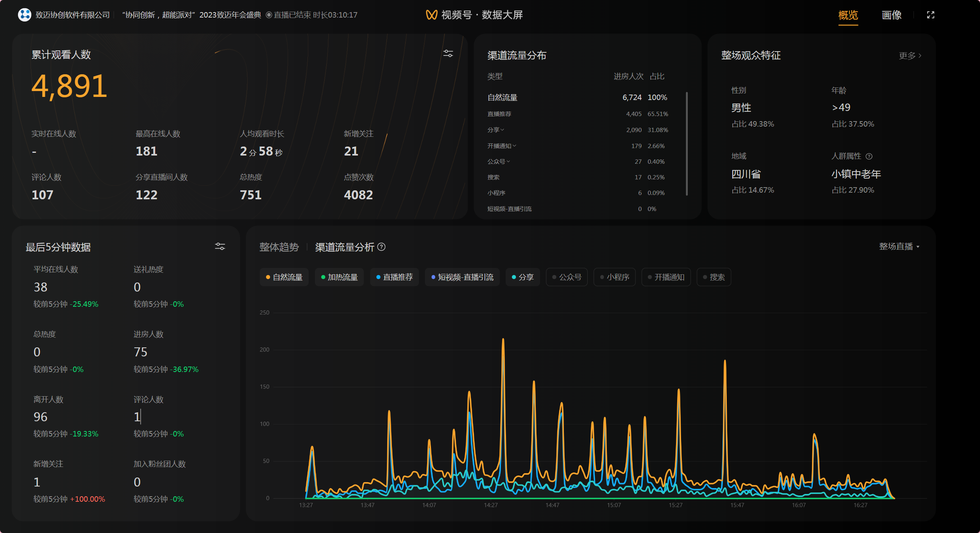This screenshot has height=533, width=980.
Task: Click the company avatar logo
Action: (24, 15)
